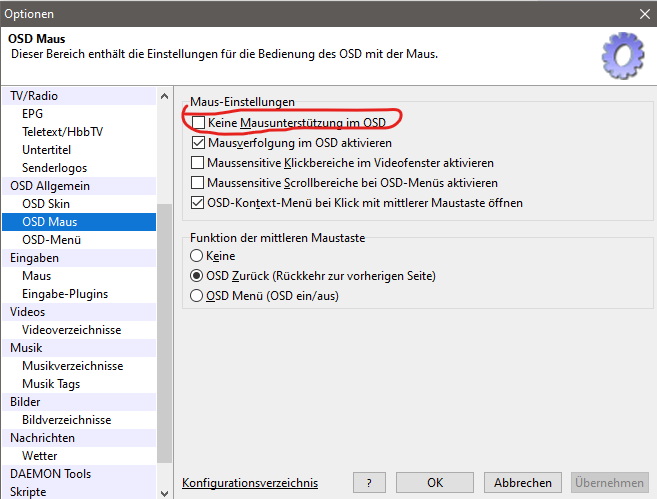Open the 'Videoverzeichnisse' settings page
This screenshot has width=657, height=499.
pos(72,330)
